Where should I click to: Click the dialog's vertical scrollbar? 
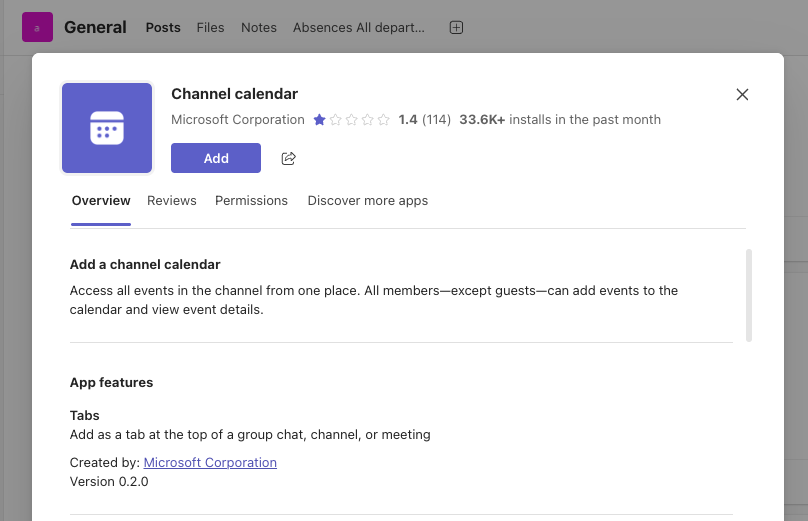749,295
